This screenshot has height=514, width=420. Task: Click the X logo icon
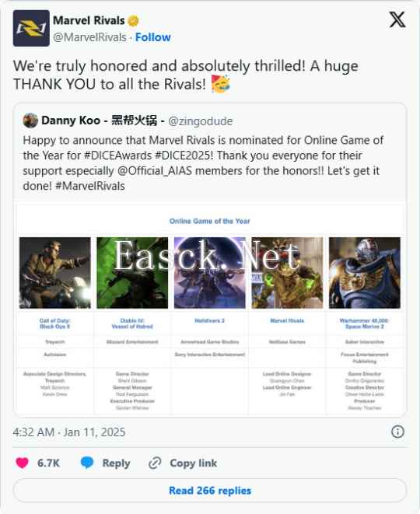click(397, 19)
